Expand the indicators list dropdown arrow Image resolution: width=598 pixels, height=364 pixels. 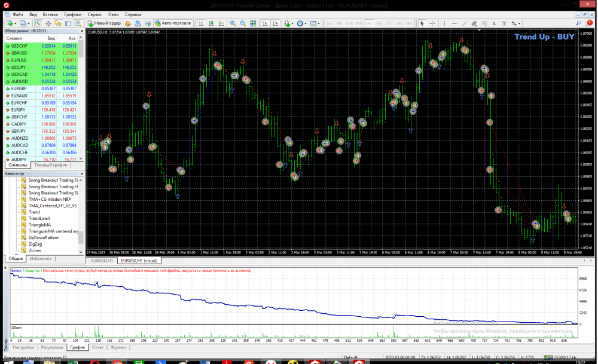(x=292, y=24)
